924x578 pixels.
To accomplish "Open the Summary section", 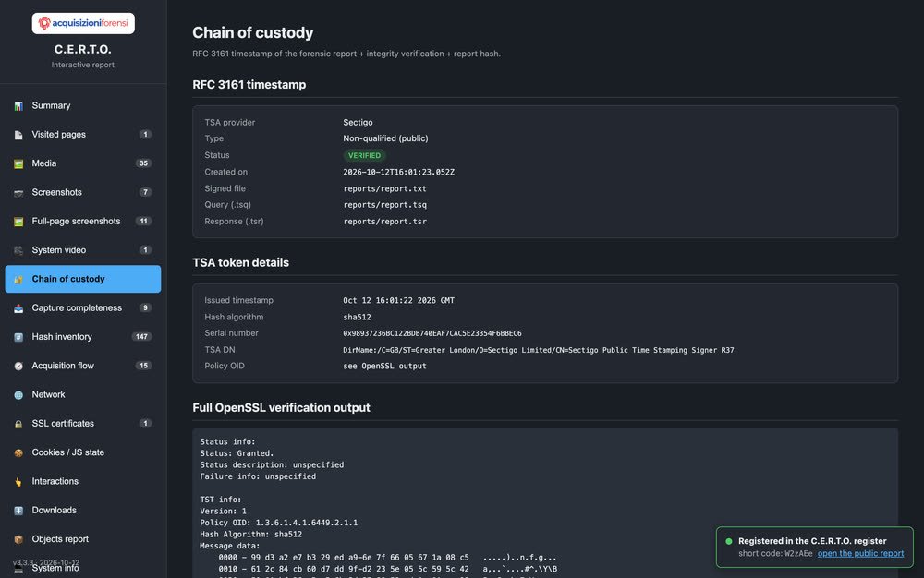I will click(x=83, y=105).
